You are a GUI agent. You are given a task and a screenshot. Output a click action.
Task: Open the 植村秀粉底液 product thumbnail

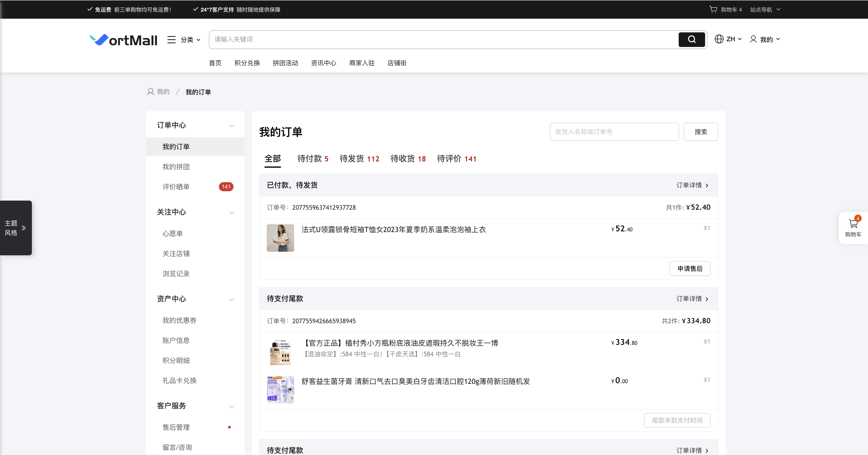pos(280,352)
